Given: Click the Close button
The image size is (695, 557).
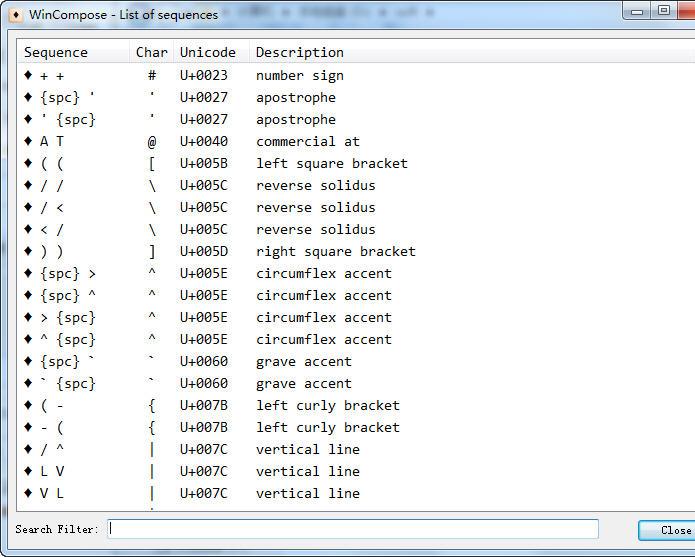Looking at the screenshot, I should tap(667, 530).
